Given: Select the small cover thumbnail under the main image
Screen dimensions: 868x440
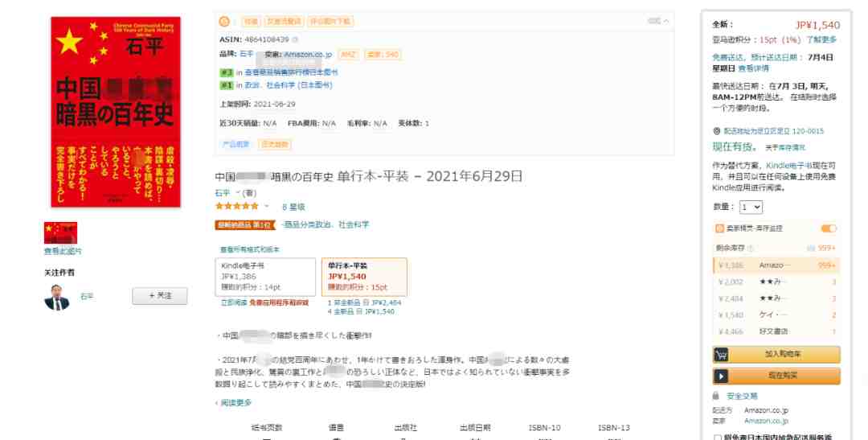Looking at the screenshot, I should 60,232.
